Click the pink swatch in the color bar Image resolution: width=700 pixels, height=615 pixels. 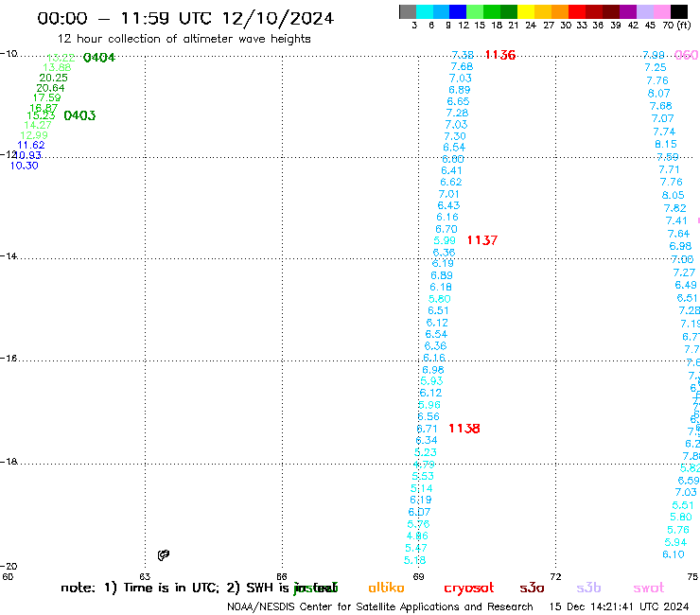662,11
